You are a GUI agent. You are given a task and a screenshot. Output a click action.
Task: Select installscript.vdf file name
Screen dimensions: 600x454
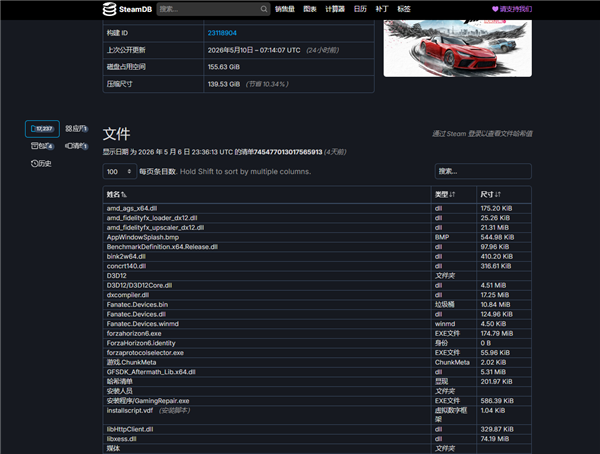pos(130,410)
